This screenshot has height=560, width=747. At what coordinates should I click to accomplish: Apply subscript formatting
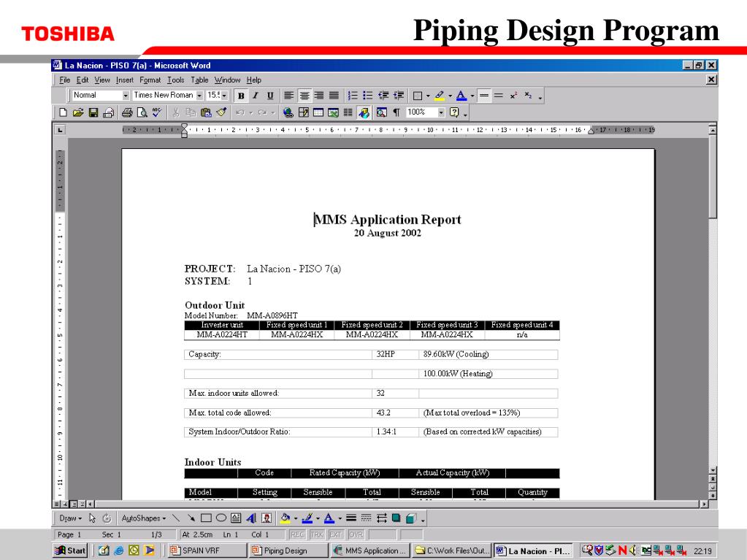coord(529,96)
